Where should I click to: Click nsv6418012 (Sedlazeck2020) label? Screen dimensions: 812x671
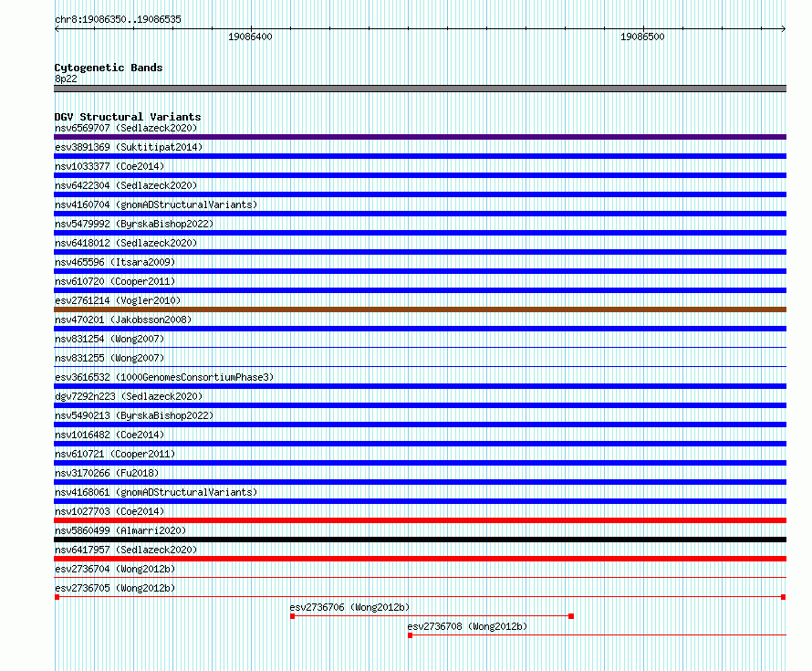[x=126, y=243]
